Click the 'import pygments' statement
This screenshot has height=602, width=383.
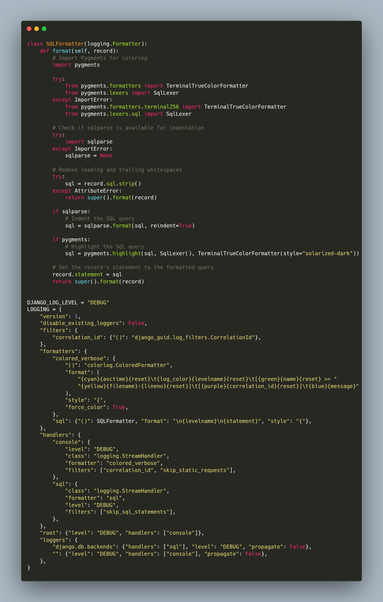(x=76, y=65)
